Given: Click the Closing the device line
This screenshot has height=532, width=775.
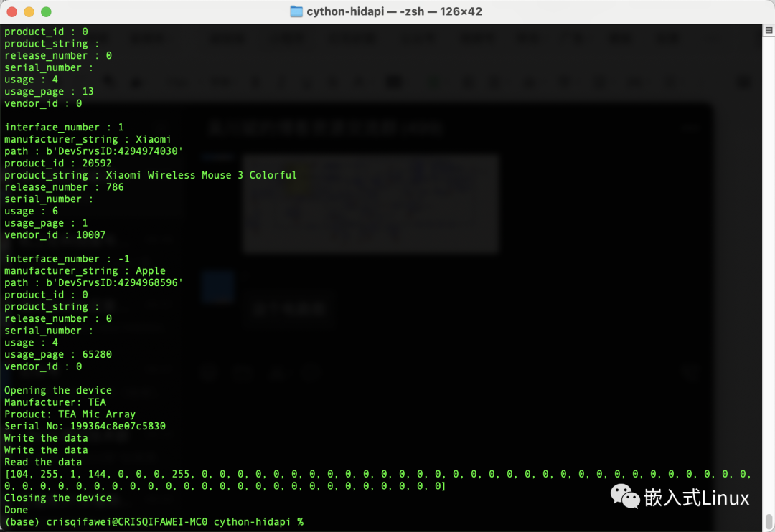Looking at the screenshot, I should pyautogui.click(x=58, y=498).
